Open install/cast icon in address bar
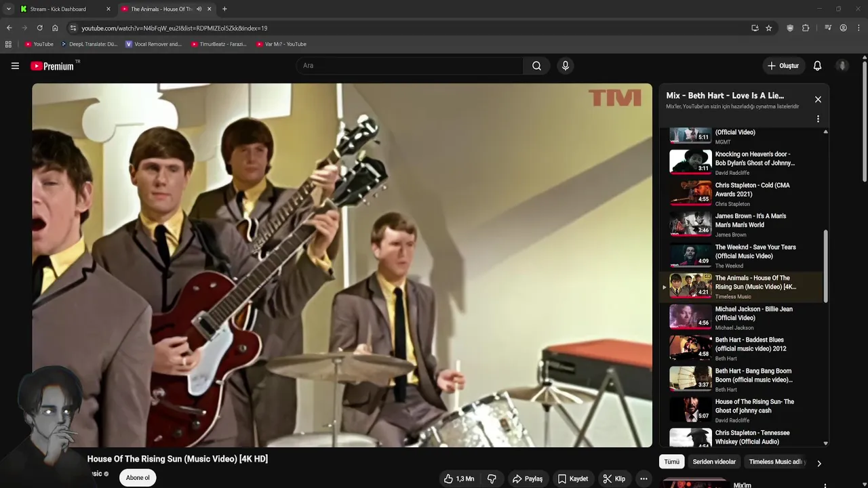868x488 pixels. [755, 28]
